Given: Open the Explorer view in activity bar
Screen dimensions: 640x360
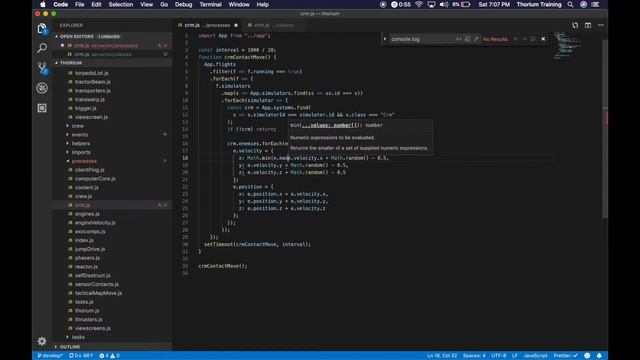Looking at the screenshot, I should pyautogui.click(x=42, y=29).
